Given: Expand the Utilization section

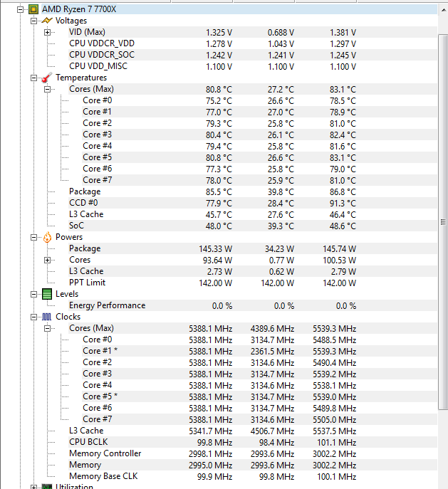Looking at the screenshot, I should pos(33,487).
